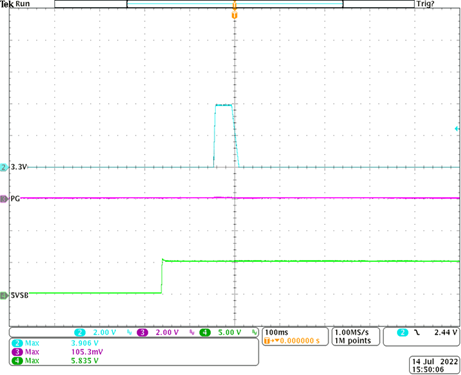The width and height of the screenshot is (461, 375).
Task: Click the 100ms horizontal timebase readout
Action: (x=276, y=332)
